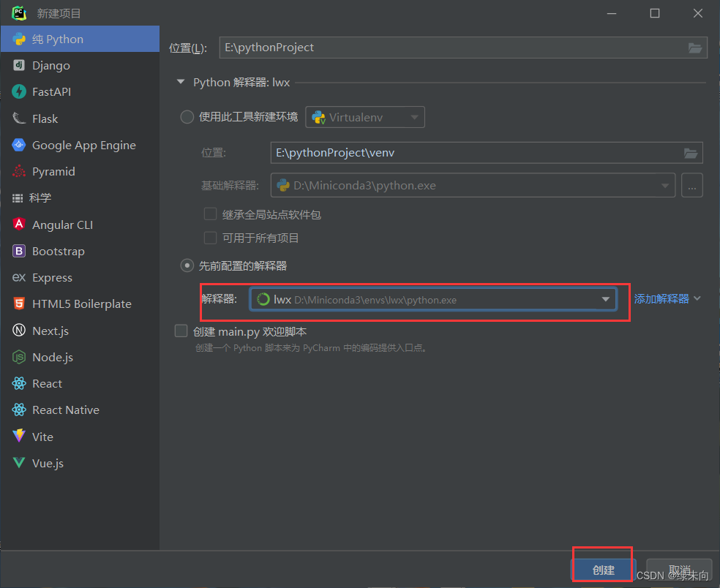
Task: Click the hint text about main.py entry point
Action: tap(312, 348)
